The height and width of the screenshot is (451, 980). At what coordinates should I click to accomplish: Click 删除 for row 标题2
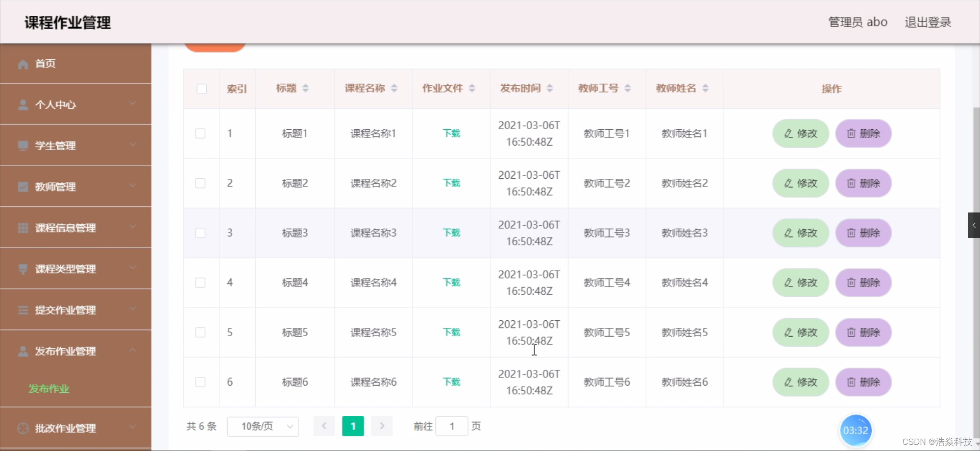tap(864, 183)
